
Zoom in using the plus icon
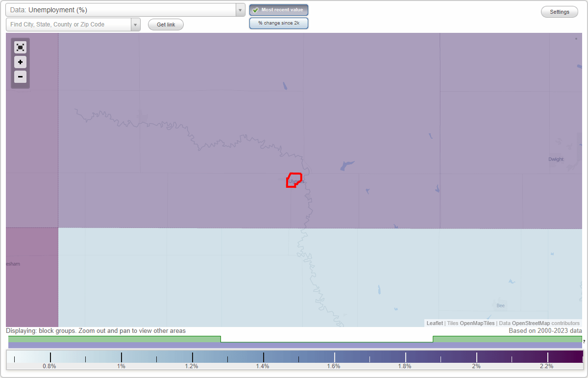pyautogui.click(x=20, y=62)
